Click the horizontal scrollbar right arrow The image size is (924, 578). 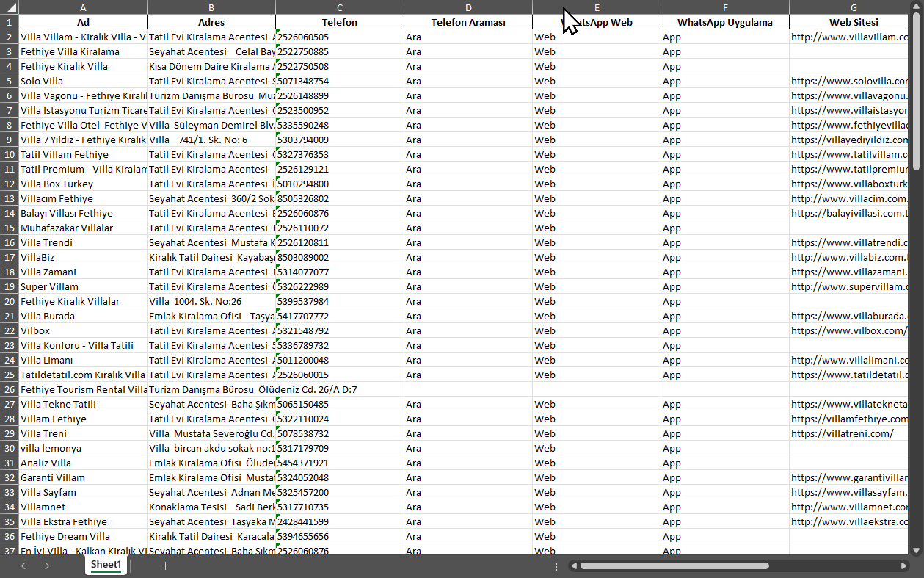click(903, 566)
